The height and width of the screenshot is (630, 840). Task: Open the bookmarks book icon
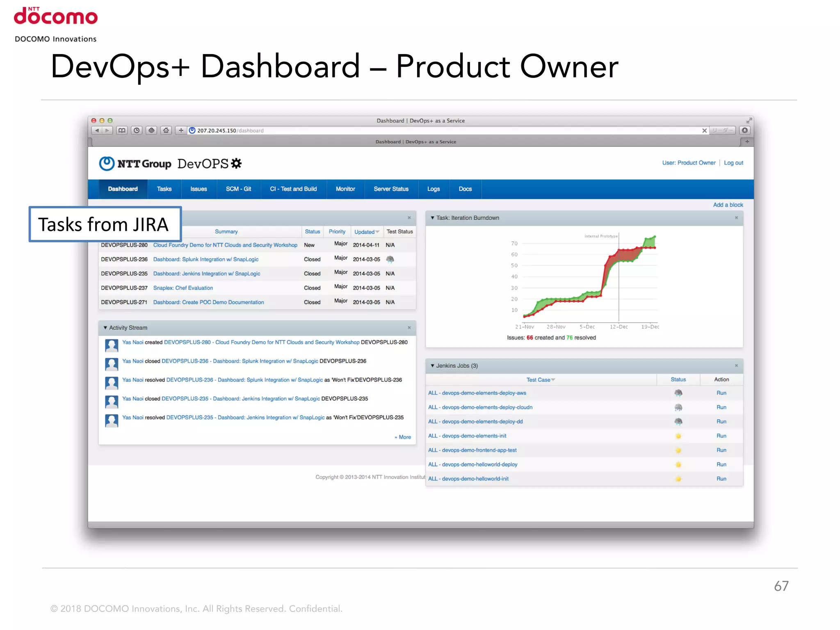pyautogui.click(x=122, y=130)
